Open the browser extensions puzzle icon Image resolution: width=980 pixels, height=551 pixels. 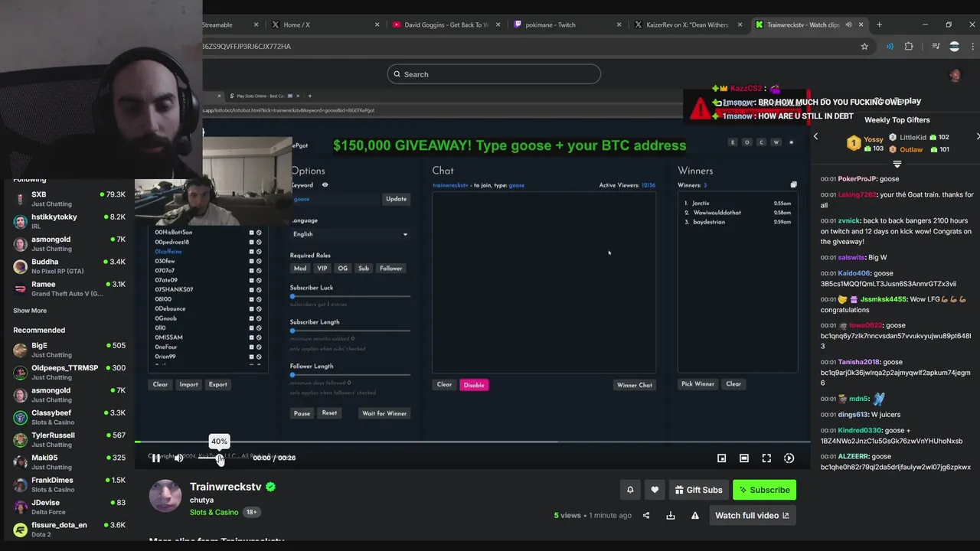click(x=909, y=46)
